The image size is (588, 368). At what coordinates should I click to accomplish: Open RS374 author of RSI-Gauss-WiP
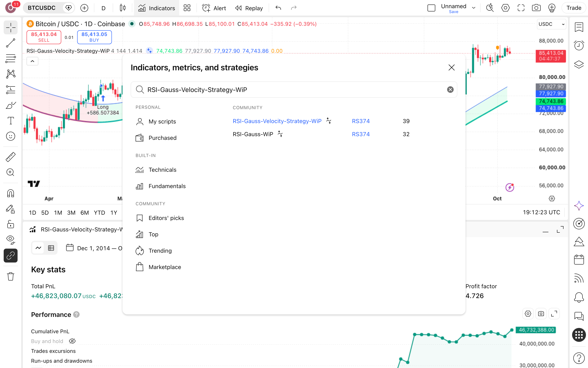point(361,134)
